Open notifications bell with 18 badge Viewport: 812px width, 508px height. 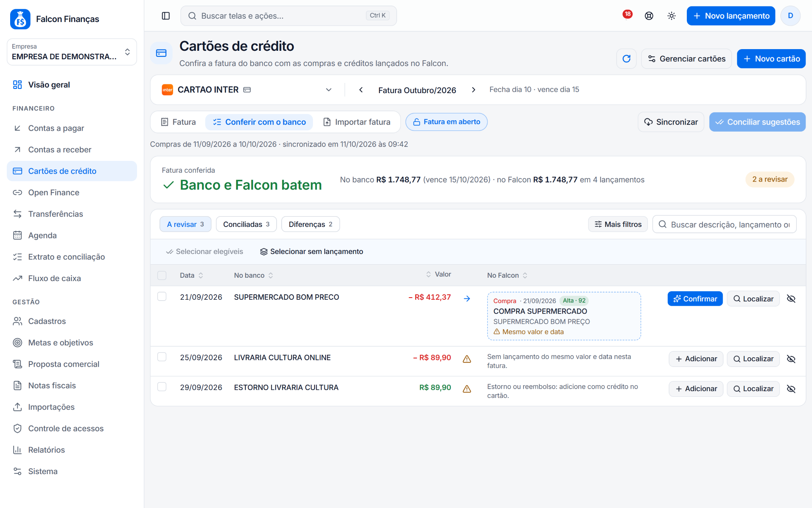coord(626,16)
